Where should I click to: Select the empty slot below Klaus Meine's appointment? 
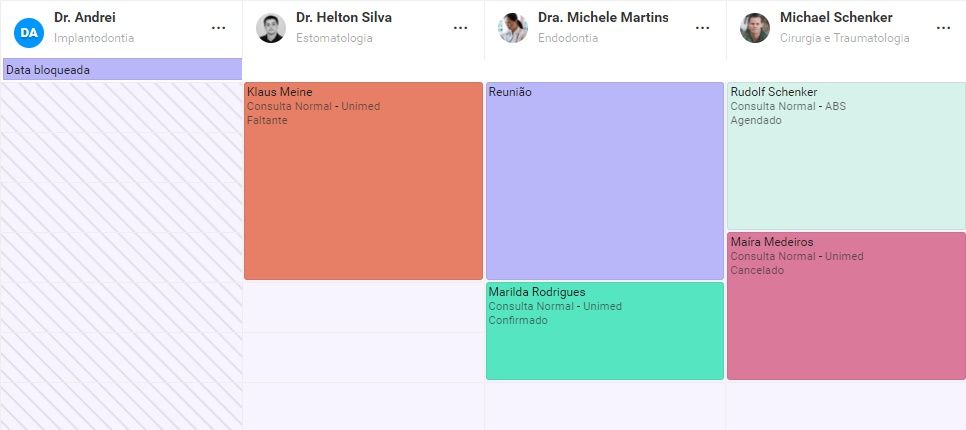click(x=363, y=307)
